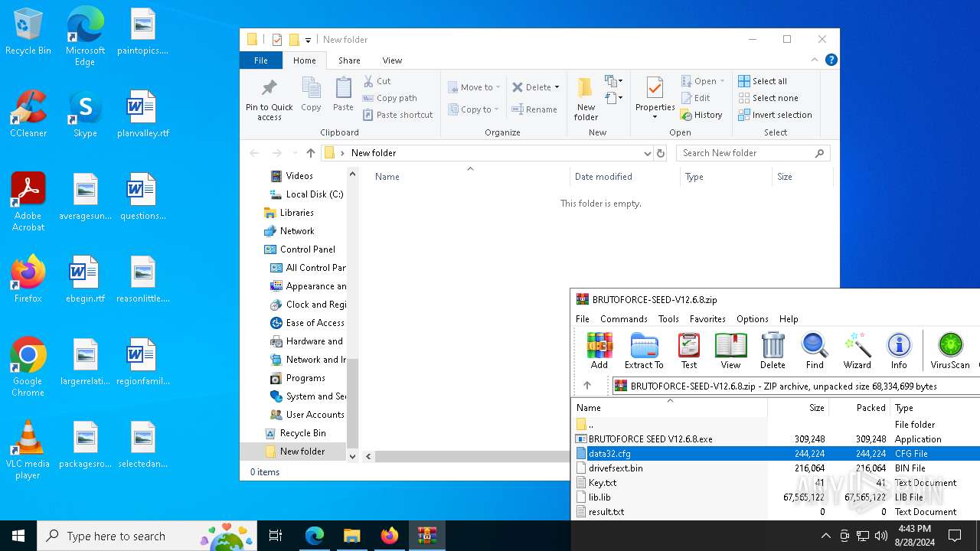Click History button in ribbon
The image size is (980, 551).
tap(701, 115)
